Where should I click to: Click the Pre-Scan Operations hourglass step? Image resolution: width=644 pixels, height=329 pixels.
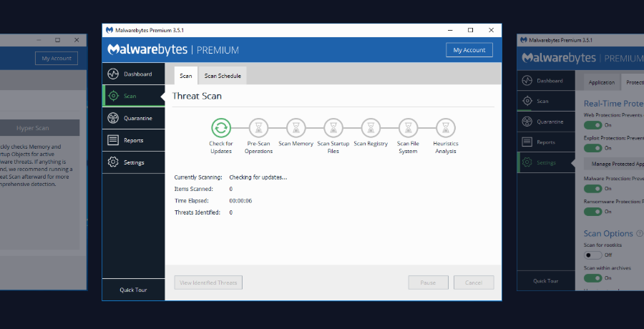click(258, 128)
